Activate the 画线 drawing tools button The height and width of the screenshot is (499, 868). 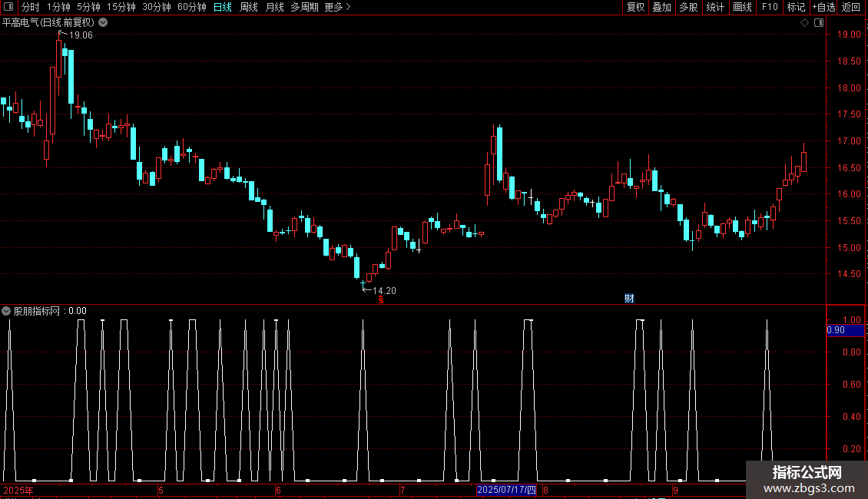742,7
